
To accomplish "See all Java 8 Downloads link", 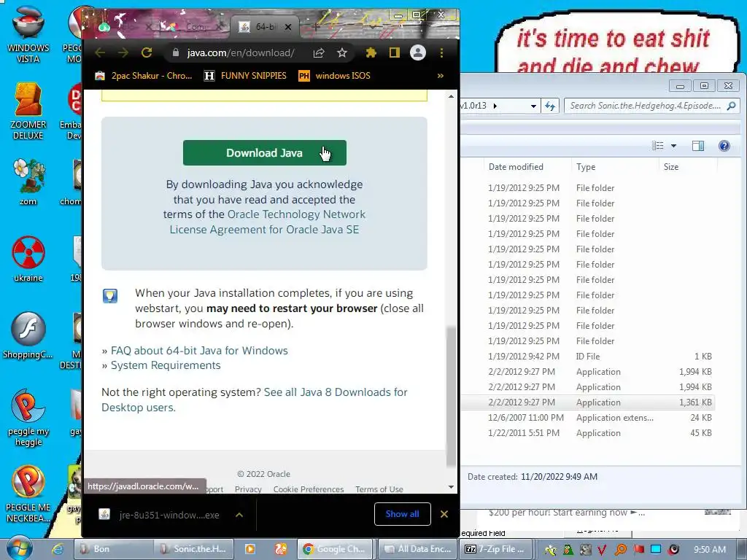I will tap(255, 400).
